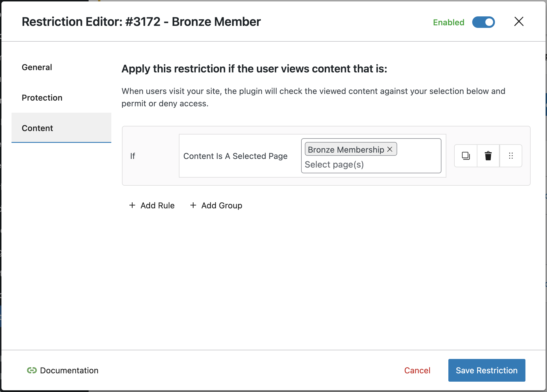Click the plus icon for Add Rule

(132, 205)
